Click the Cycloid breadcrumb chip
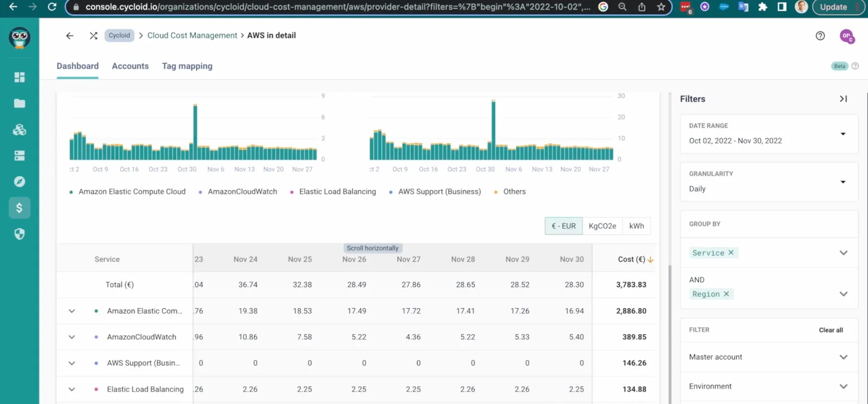The image size is (868, 404). click(119, 35)
